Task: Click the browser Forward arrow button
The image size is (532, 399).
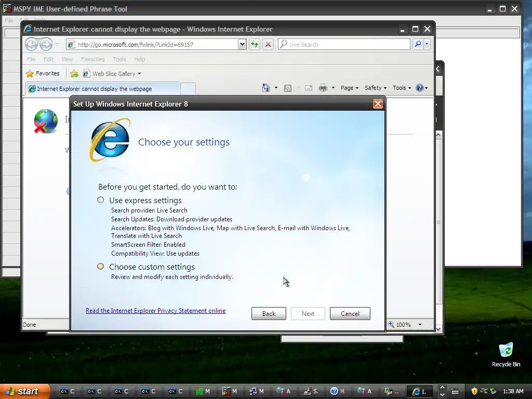Action: click(x=46, y=44)
